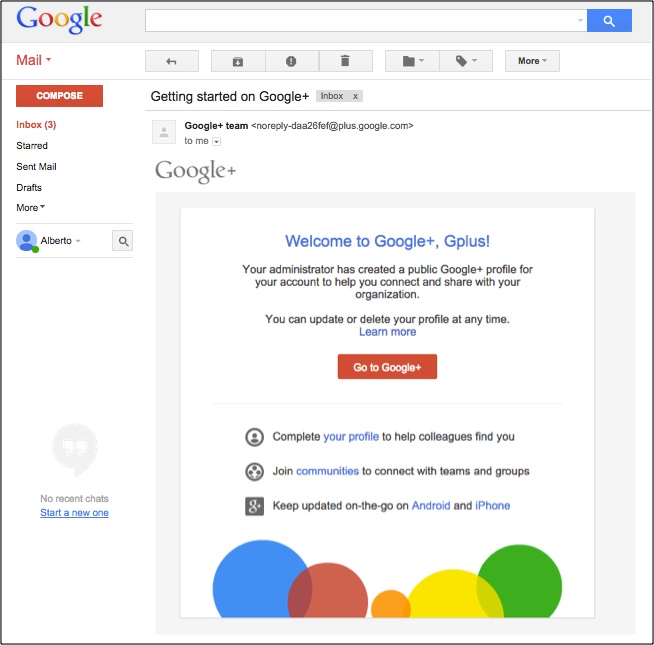The width and height of the screenshot is (654, 645).
Task: Click Alberto's profile avatar
Action: [x=27, y=241]
